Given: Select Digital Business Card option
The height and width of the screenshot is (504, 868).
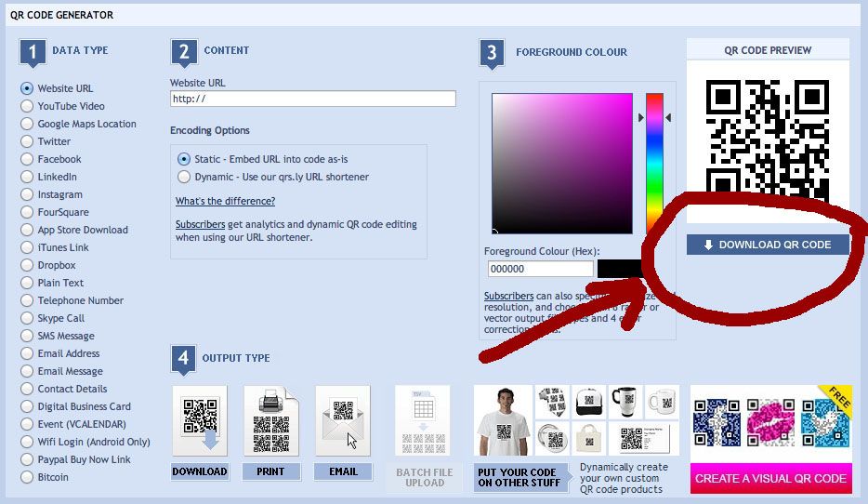Looking at the screenshot, I should click(x=27, y=406).
